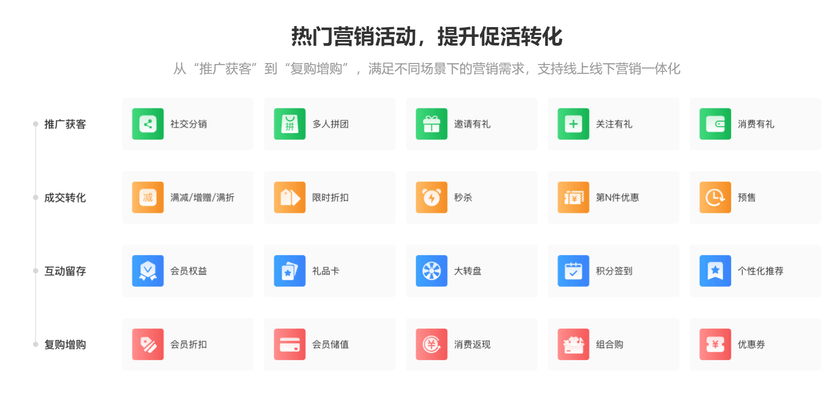Click the 限时折扣 tag icon

point(289,197)
